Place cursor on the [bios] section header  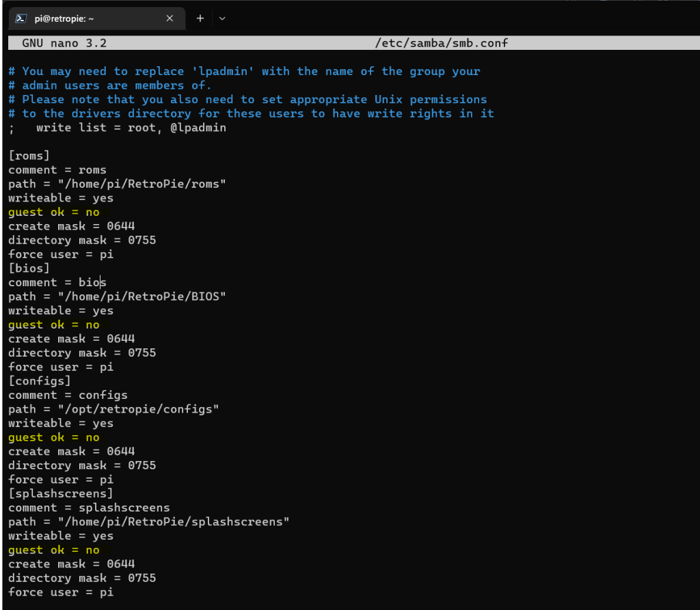29,268
